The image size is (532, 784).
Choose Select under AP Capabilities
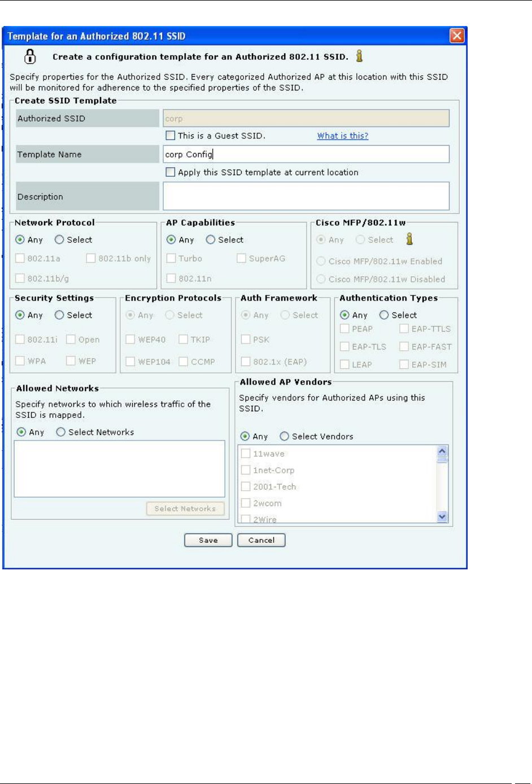pyautogui.click(x=211, y=239)
